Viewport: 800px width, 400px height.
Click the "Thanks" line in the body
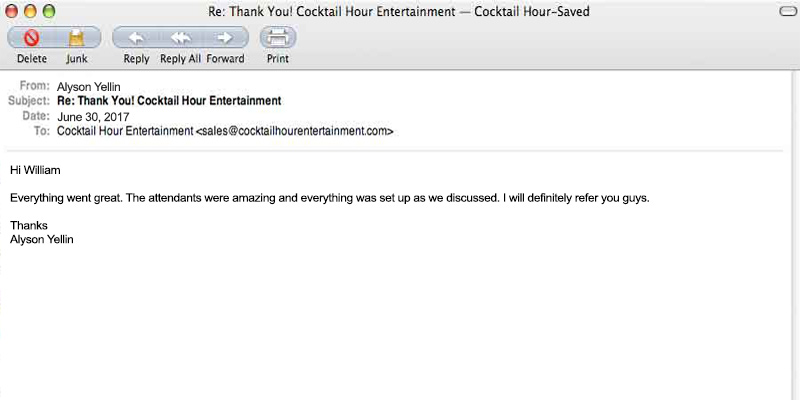[29, 225]
